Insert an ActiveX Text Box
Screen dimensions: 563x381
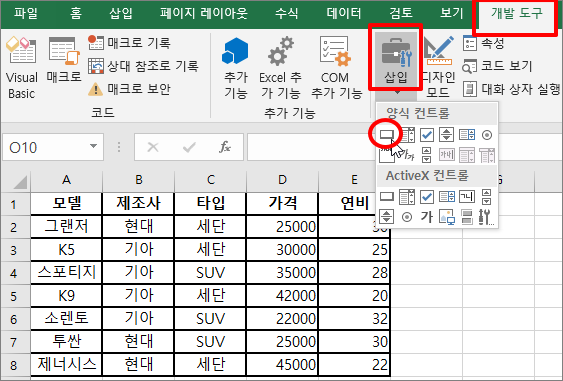click(x=467, y=196)
